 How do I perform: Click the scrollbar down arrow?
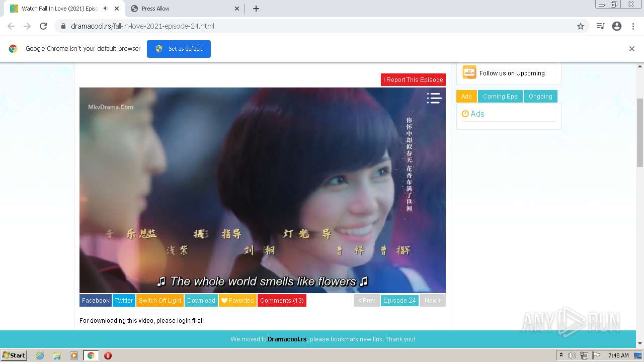(640, 343)
